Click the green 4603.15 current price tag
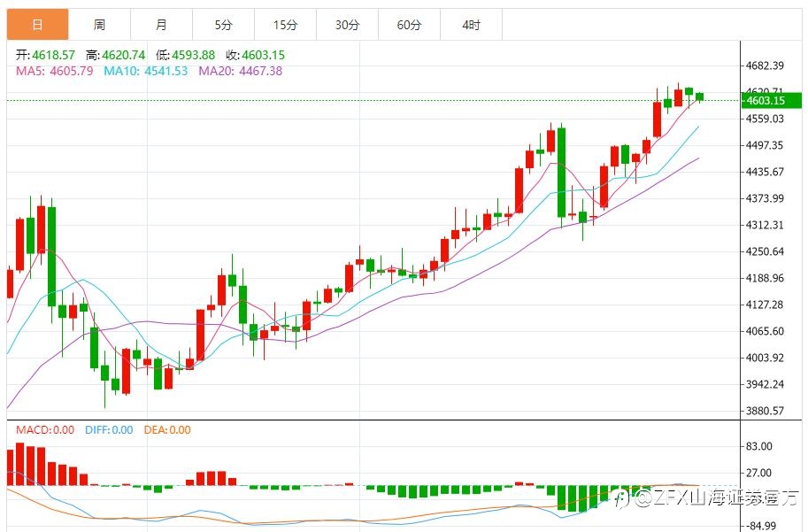808x532 pixels. [771, 101]
